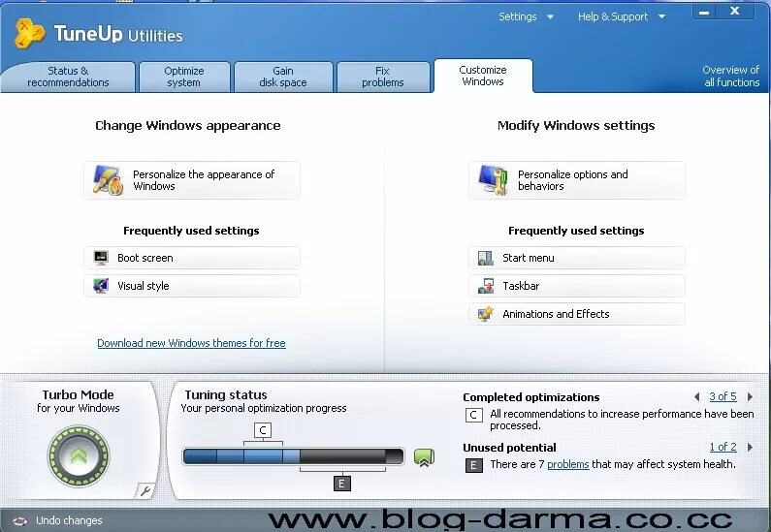Click the Tuning status heading
The width and height of the screenshot is (771, 532).
[x=226, y=395]
